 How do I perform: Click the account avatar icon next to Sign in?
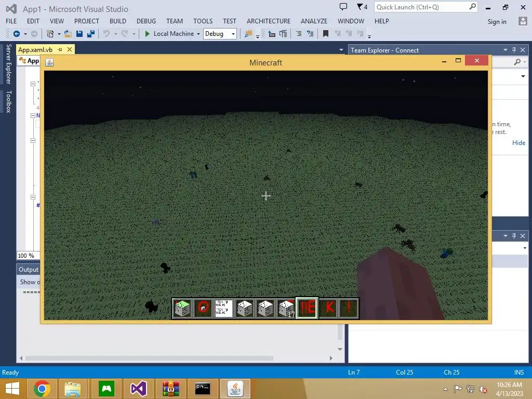pos(523,21)
